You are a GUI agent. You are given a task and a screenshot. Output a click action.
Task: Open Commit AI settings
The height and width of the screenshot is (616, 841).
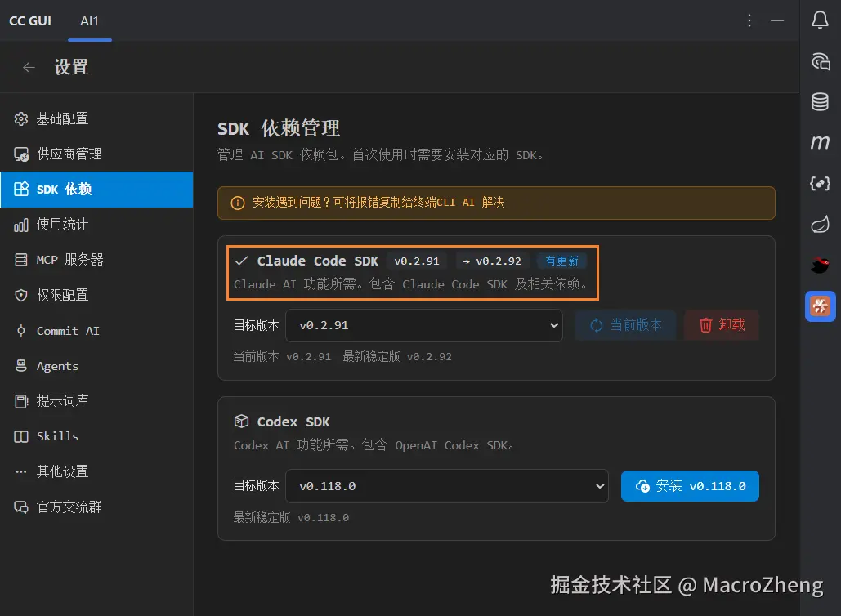tap(96, 330)
